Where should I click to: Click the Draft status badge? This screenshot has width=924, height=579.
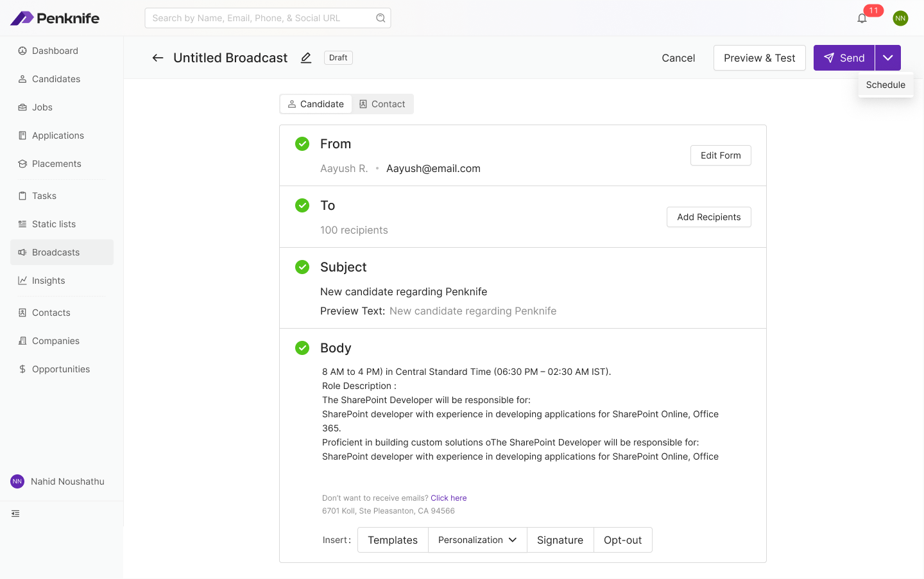pos(338,58)
